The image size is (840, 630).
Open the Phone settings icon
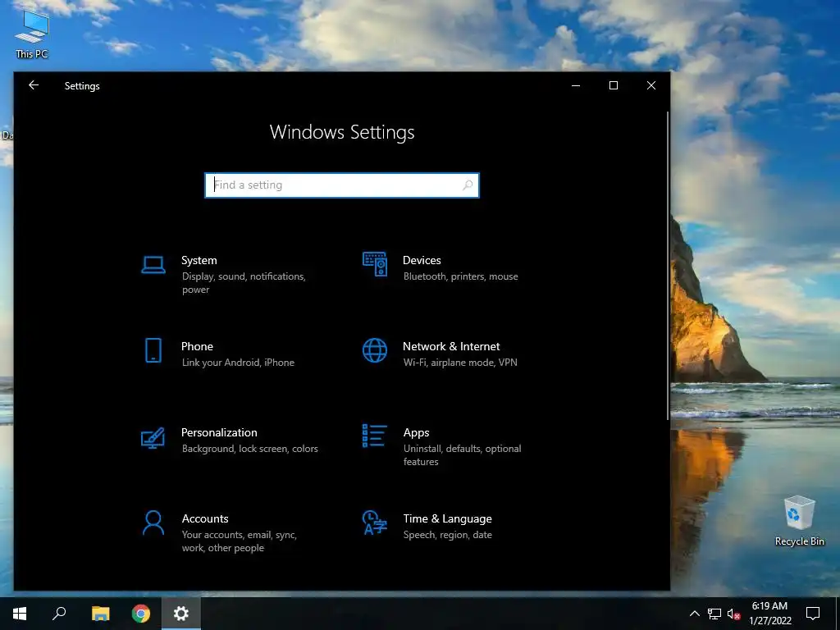(x=153, y=350)
